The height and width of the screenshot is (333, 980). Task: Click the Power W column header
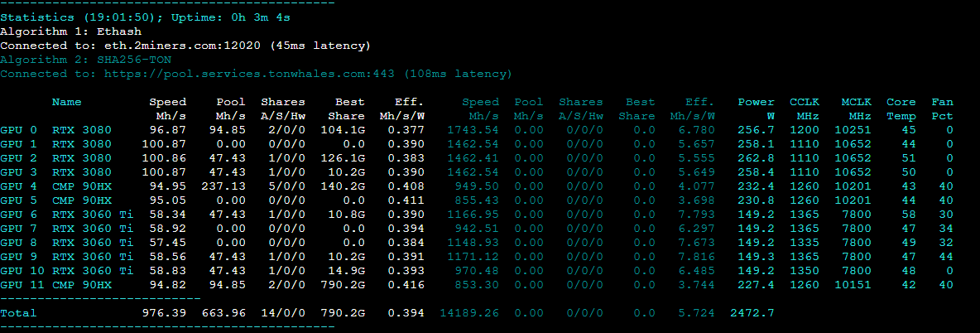(x=756, y=109)
